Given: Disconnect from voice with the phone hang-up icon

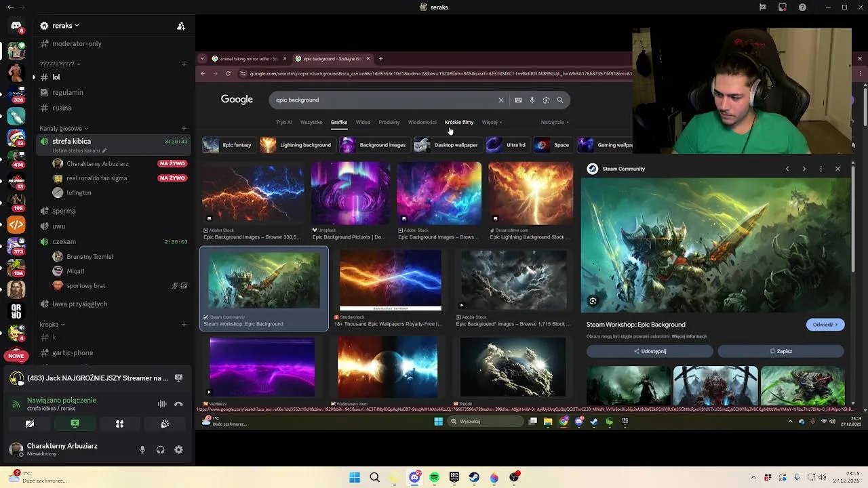Looking at the screenshot, I should click(178, 404).
